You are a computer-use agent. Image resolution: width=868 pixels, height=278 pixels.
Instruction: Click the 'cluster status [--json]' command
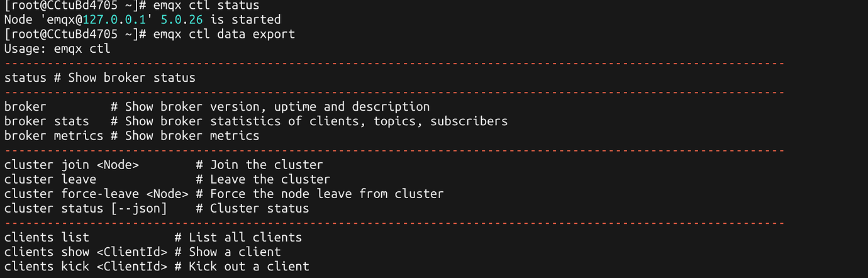tap(86, 208)
